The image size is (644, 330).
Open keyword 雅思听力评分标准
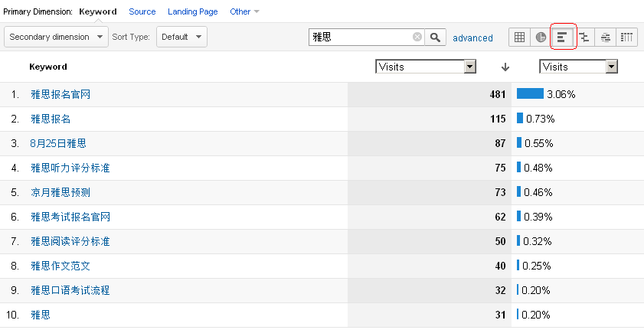coord(70,168)
